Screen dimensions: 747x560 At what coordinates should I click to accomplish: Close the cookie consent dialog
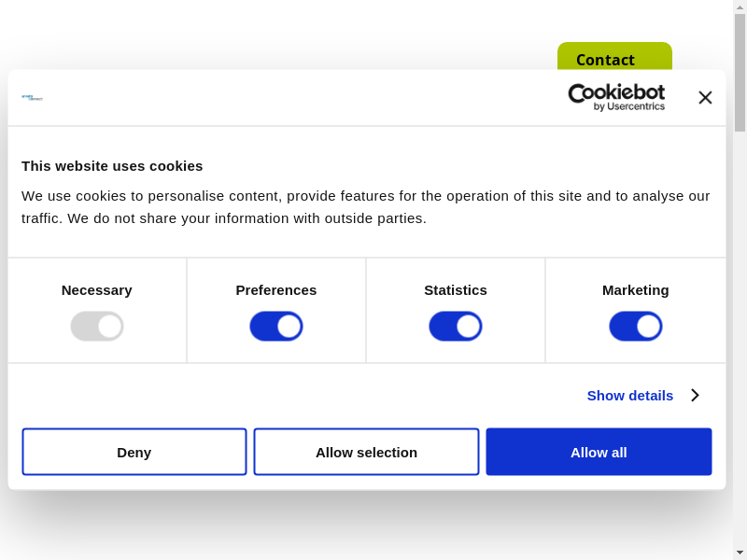705,97
